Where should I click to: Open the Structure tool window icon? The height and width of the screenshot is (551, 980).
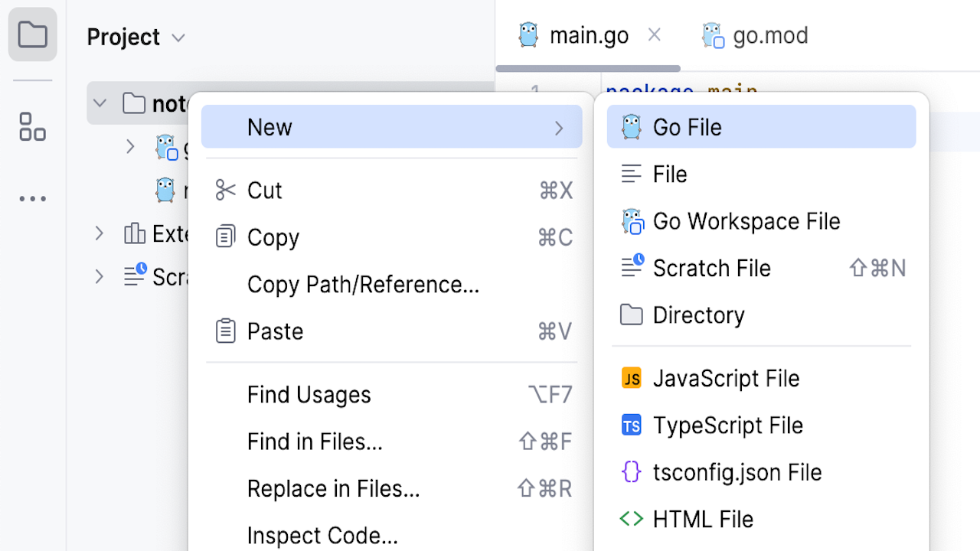pos(32,127)
